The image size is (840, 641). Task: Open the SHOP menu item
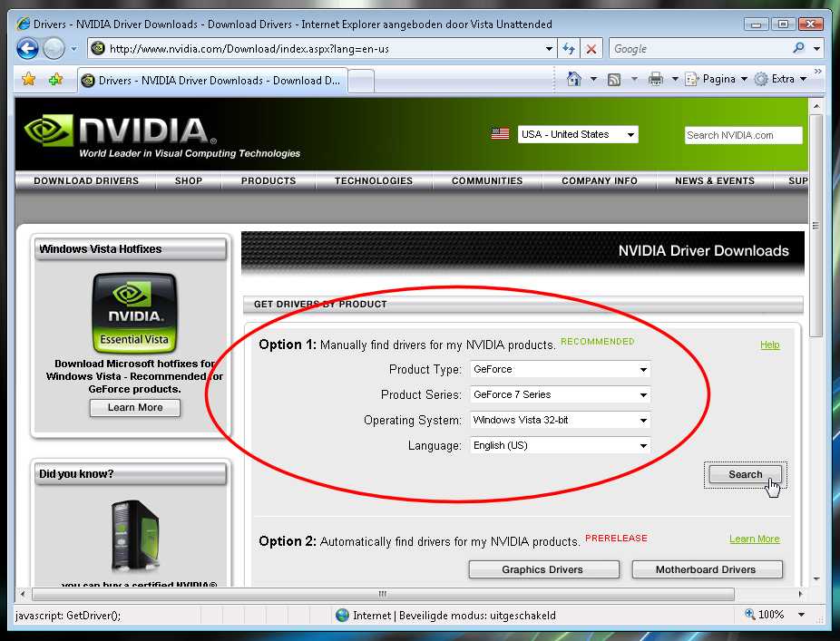click(x=189, y=181)
